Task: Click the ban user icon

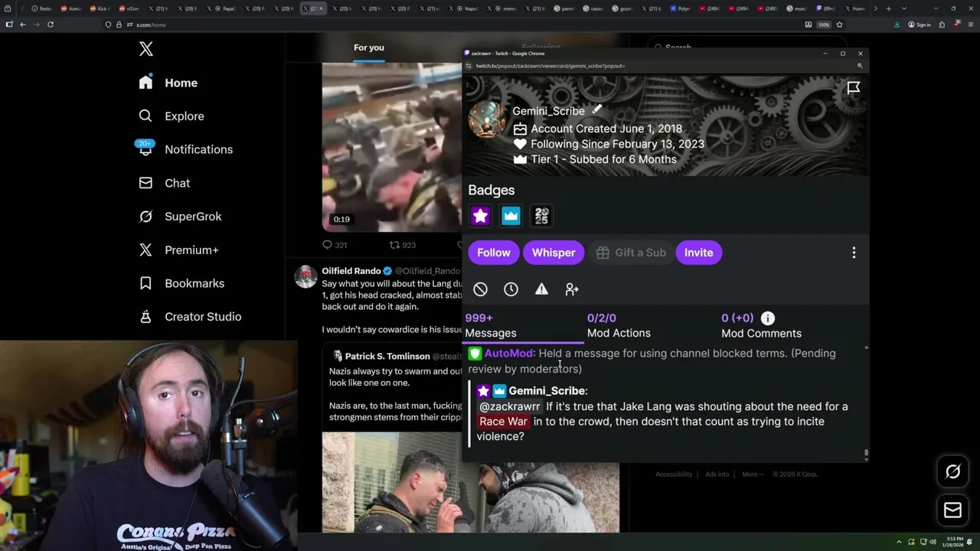Action: (480, 289)
